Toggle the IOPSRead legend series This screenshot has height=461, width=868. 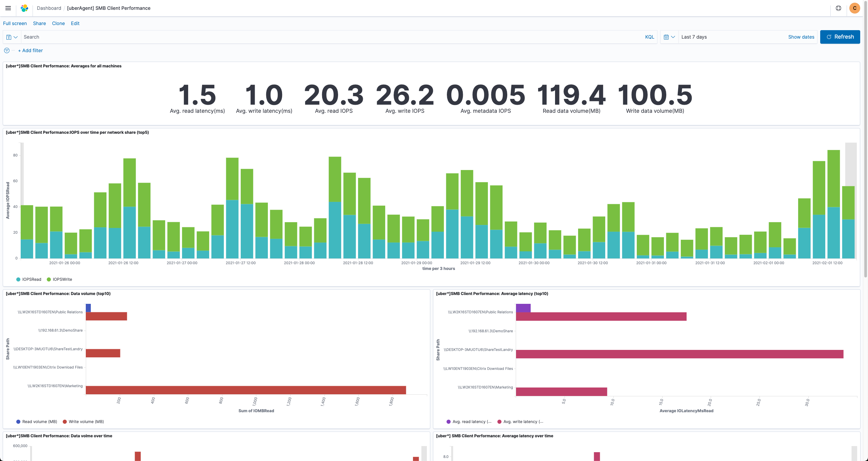(31, 279)
